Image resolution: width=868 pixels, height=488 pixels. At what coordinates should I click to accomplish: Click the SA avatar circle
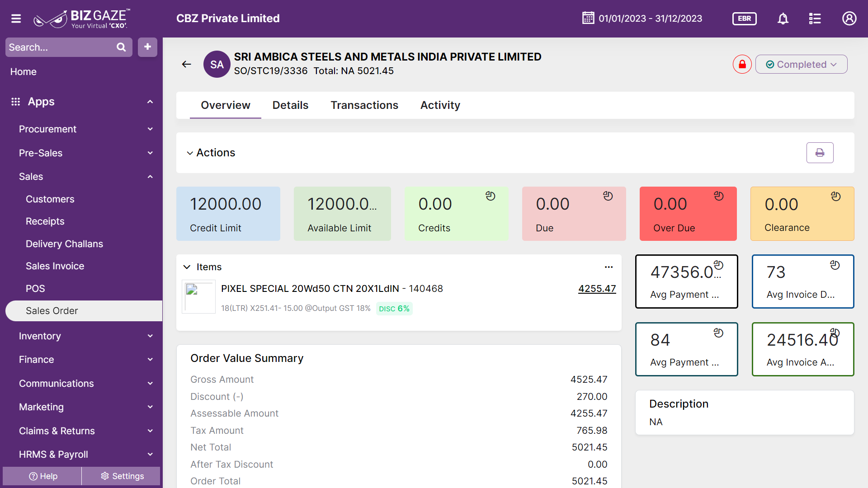tap(217, 64)
